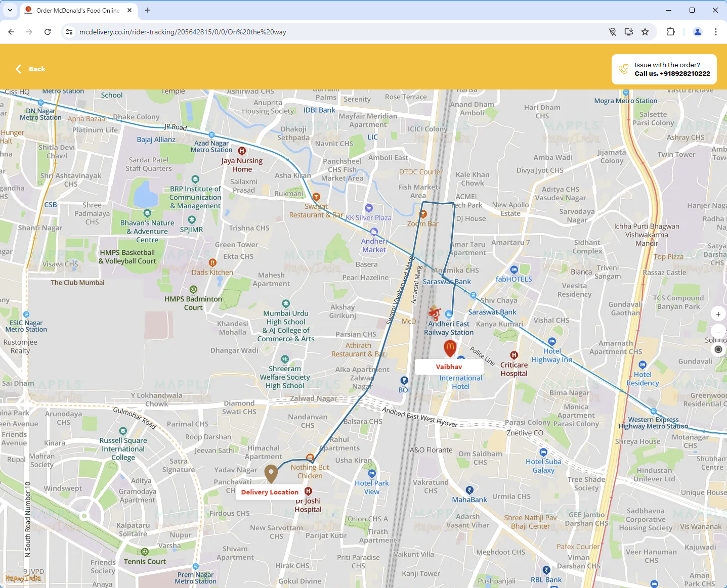Click the Nothing But Chicken marker icon
727x588 pixels.
tap(310, 458)
